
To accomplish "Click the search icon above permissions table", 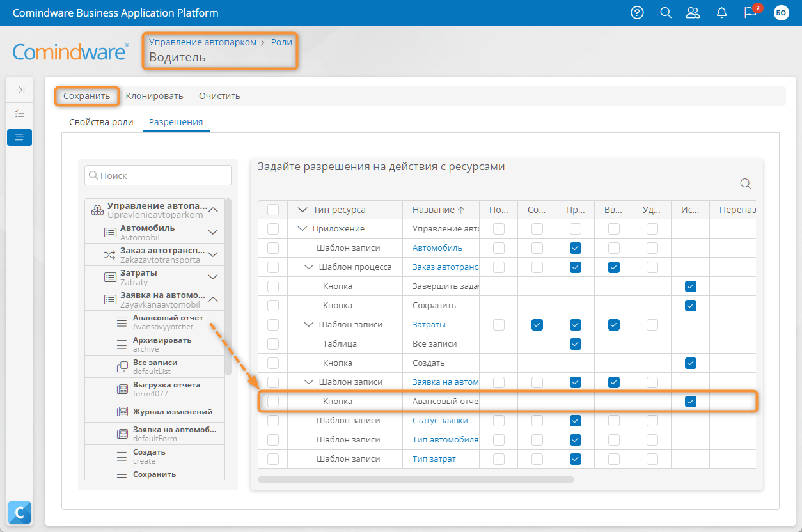I will point(746,184).
